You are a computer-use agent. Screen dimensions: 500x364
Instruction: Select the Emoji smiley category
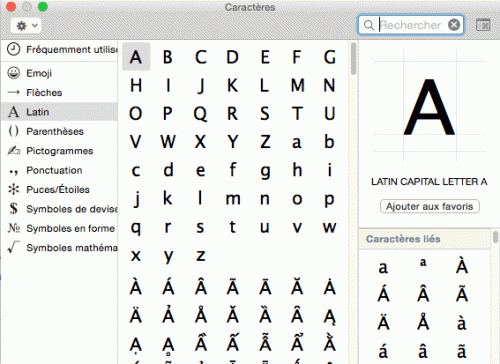pyautogui.click(x=14, y=73)
